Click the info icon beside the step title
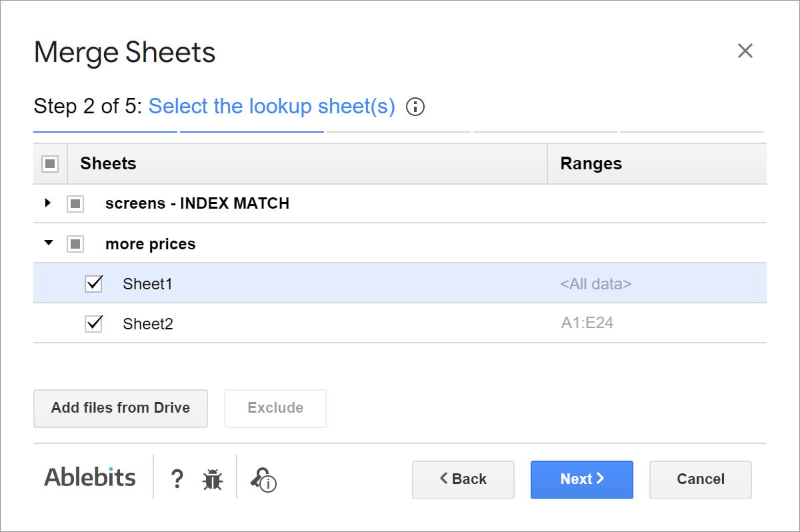 point(415,107)
